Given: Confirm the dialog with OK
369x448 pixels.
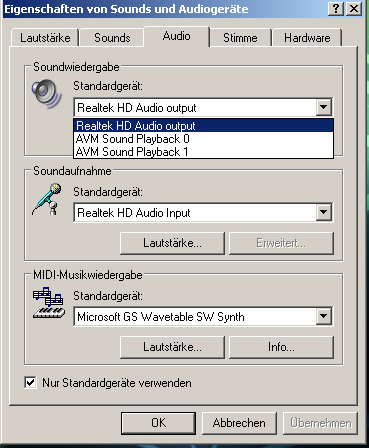Looking at the screenshot, I should click(158, 423).
